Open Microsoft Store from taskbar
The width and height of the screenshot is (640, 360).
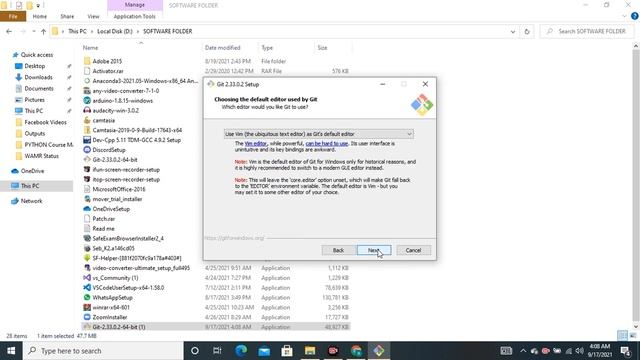287,351
